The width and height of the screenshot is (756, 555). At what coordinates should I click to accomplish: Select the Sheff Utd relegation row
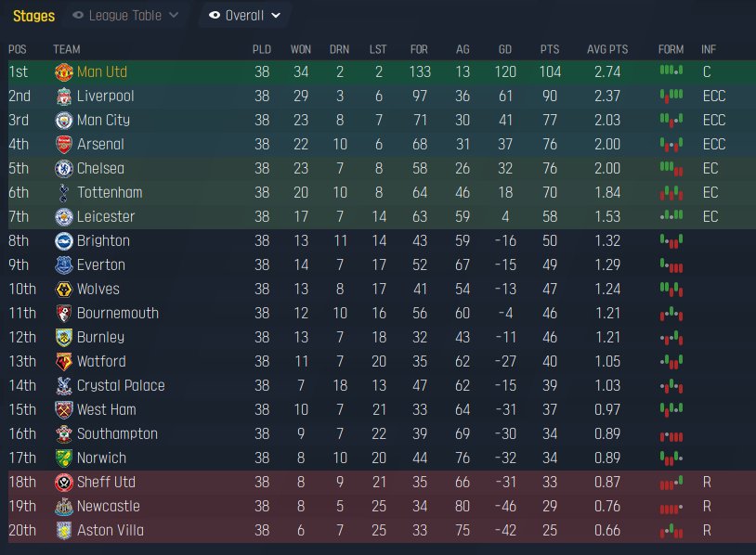[x=382, y=483]
